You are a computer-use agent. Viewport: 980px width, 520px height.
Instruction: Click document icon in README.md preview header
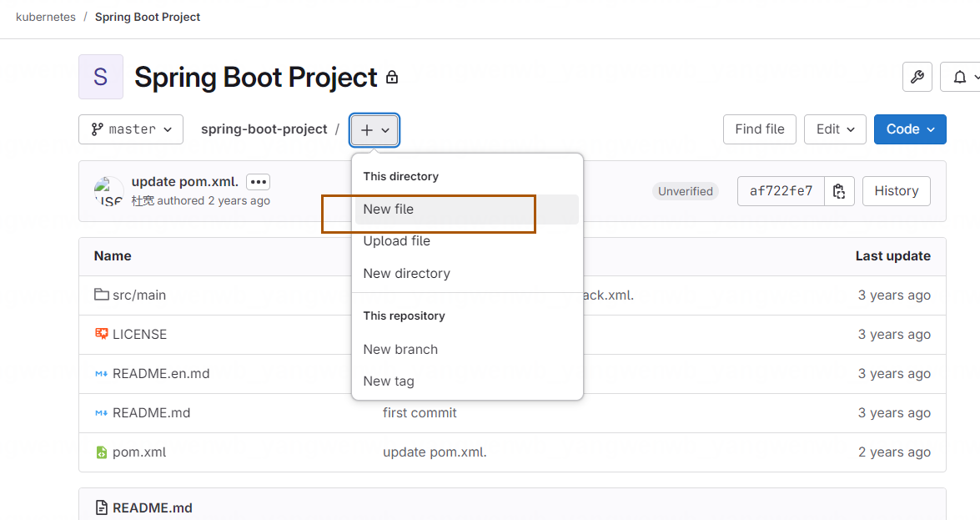pyautogui.click(x=101, y=507)
